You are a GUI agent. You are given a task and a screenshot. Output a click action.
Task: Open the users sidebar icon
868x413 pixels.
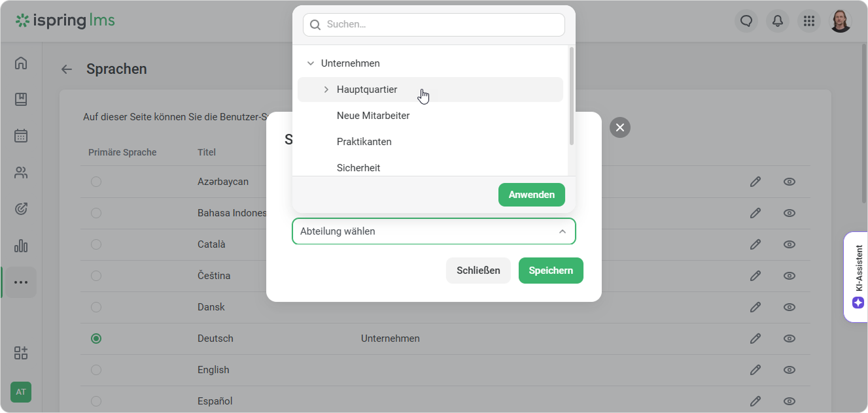[21, 173]
